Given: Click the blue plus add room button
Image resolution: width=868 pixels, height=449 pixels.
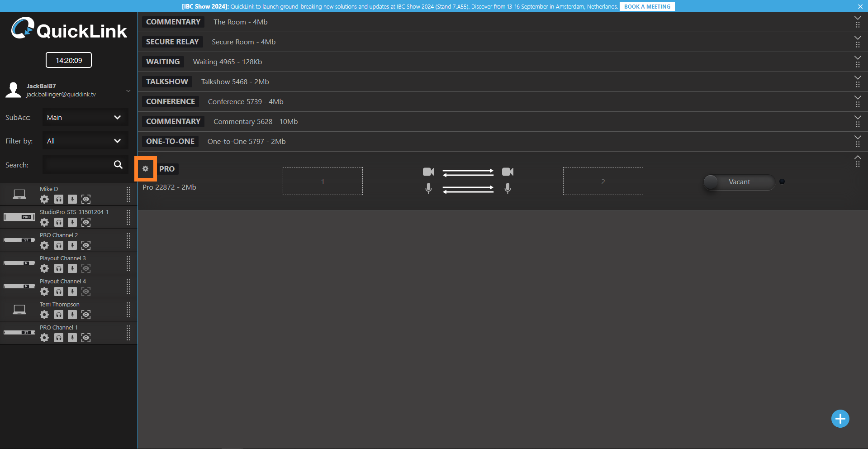Looking at the screenshot, I should pyautogui.click(x=840, y=419).
